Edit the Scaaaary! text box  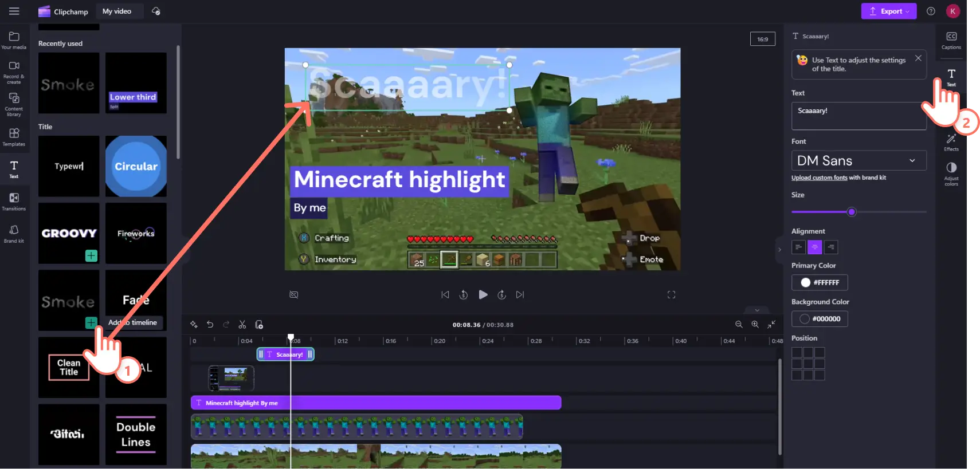point(859,116)
